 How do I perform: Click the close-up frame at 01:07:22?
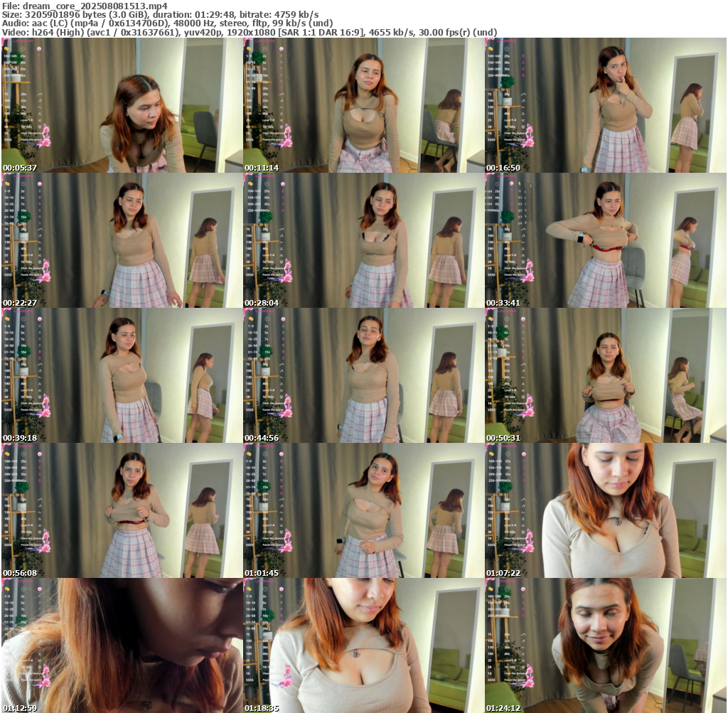[x=605, y=510]
